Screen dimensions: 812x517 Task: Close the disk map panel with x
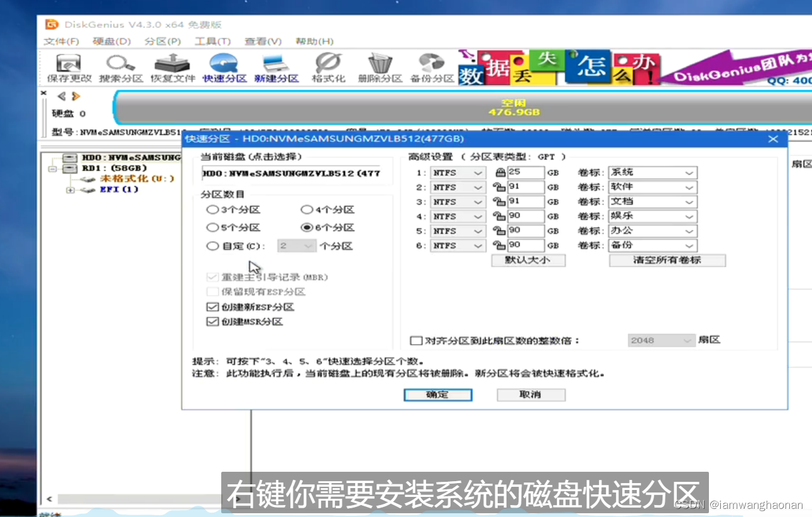tap(43, 94)
